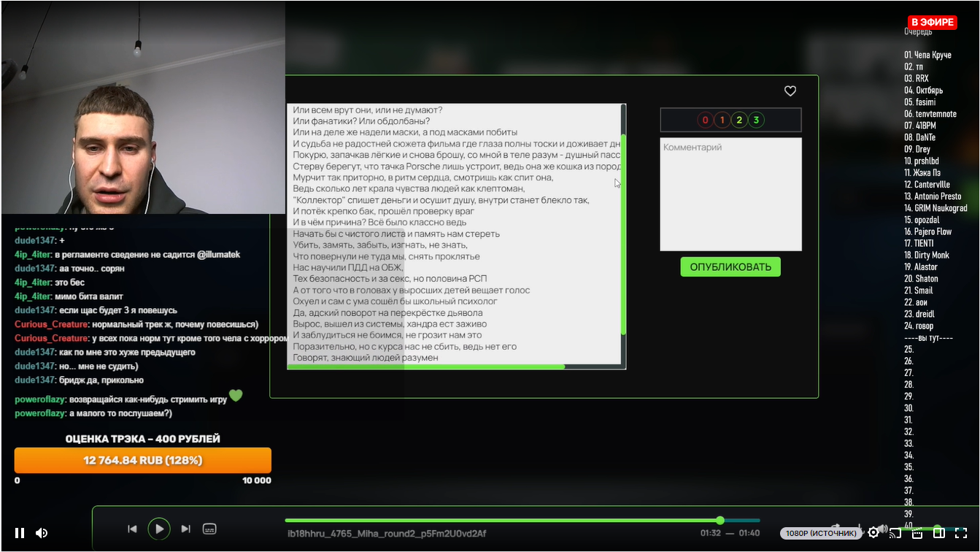Click queue entry '07. 41BPM'
This screenshot has width=980, height=552.
[919, 126]
